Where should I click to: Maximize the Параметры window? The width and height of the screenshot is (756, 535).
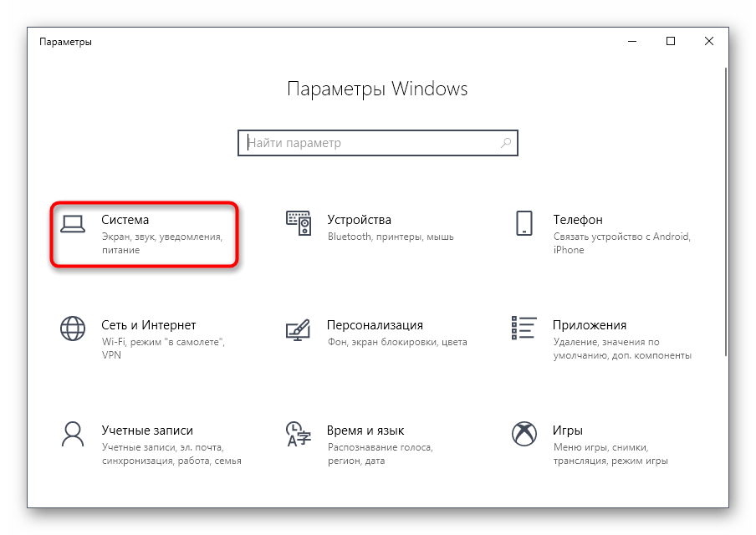[671, 42]
